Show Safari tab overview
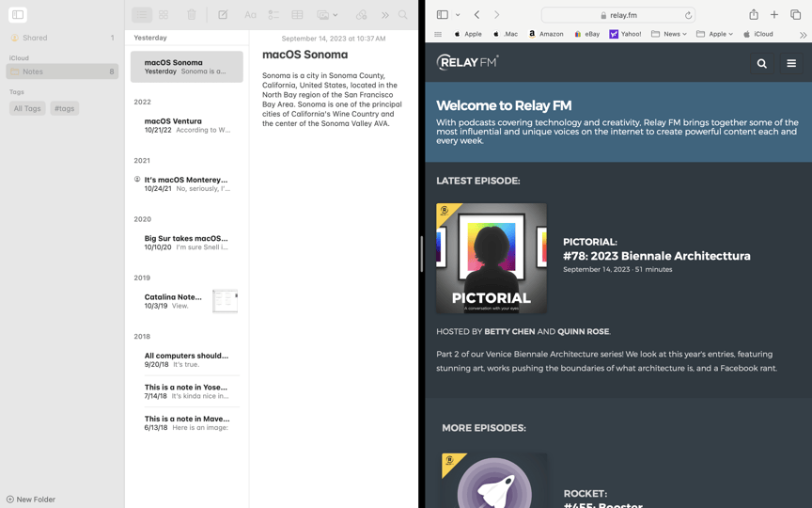The image size is (812, 508). click(x=796, y=14)
